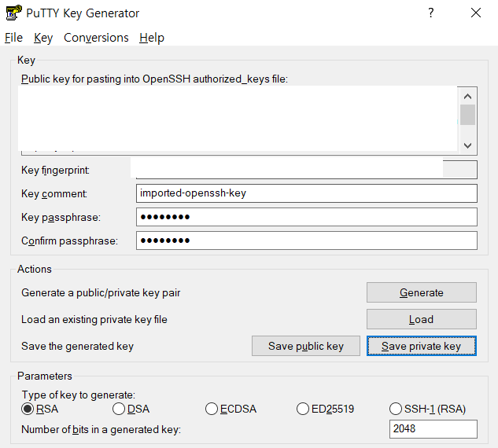Close the PuTTY Key Generator window
This screenshot has width=498, height=448.
click(x=476, y=13)
